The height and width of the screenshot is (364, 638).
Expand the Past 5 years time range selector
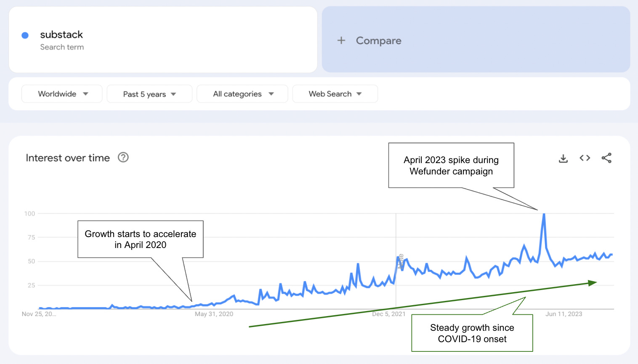[149, 94]
